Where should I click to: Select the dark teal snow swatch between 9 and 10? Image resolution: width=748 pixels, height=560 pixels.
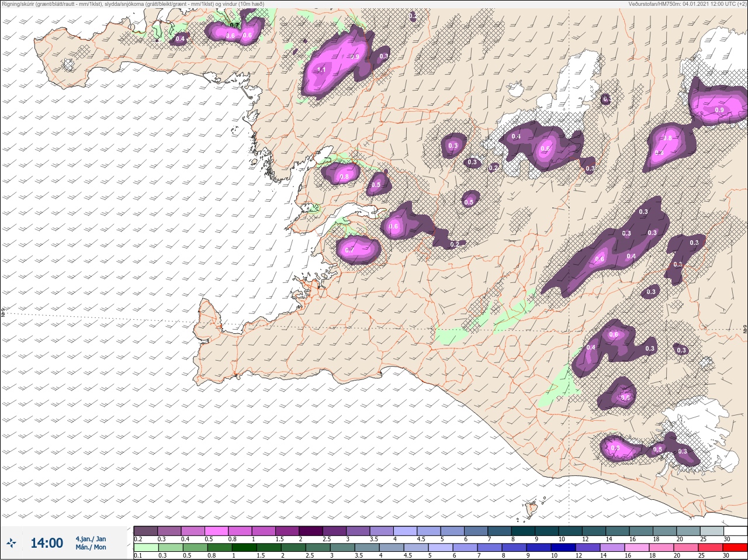point(546,531)
